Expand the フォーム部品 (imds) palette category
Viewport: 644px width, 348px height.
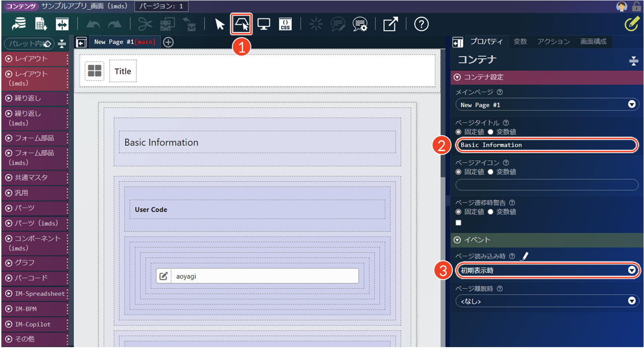(34, 158)
